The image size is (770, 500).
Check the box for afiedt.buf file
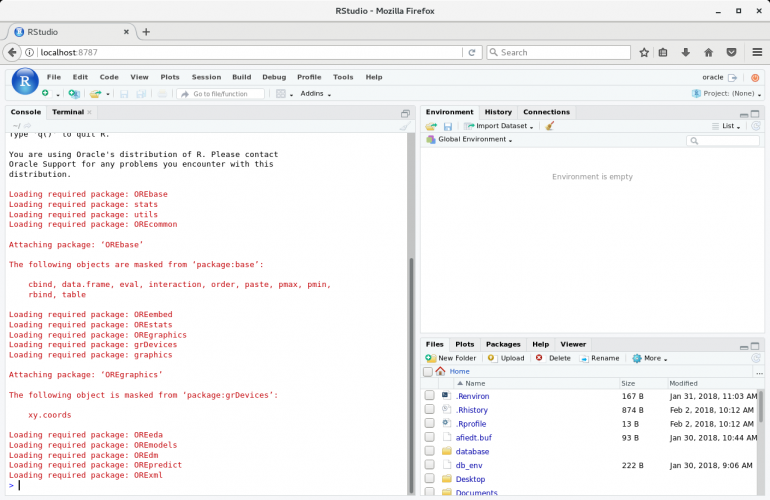click(430, 437)
